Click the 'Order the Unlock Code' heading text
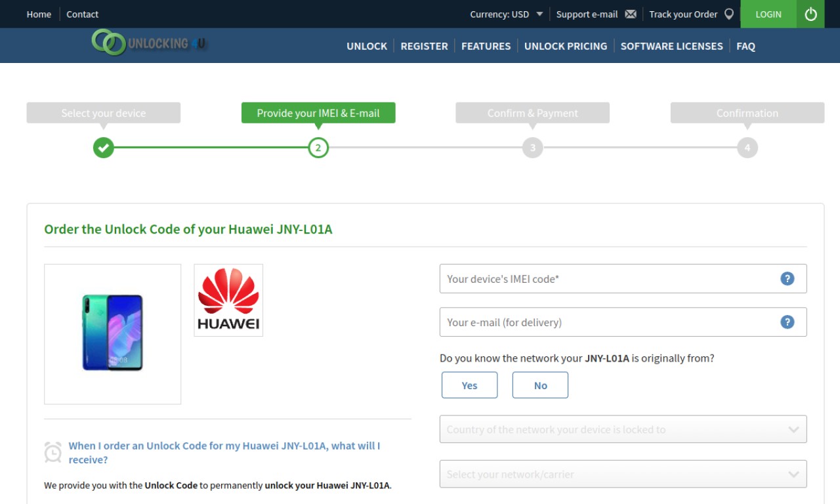 (x=188, y=229)
